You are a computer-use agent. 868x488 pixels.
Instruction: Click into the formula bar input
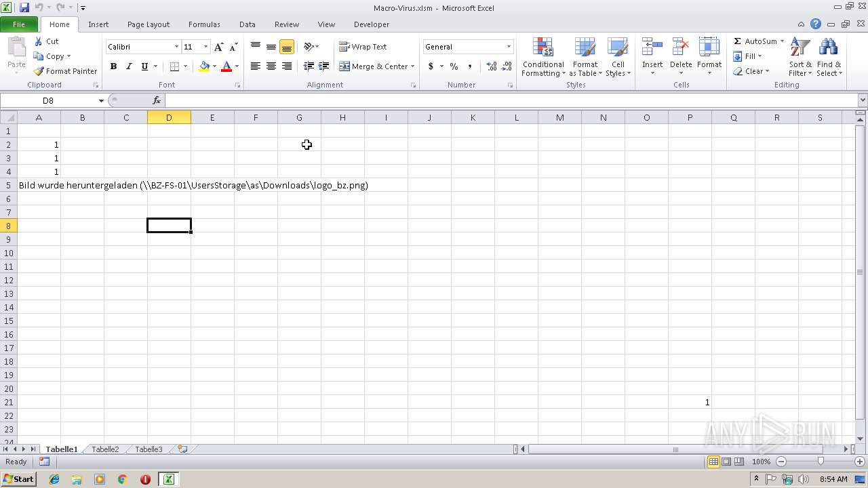(511, 100)
